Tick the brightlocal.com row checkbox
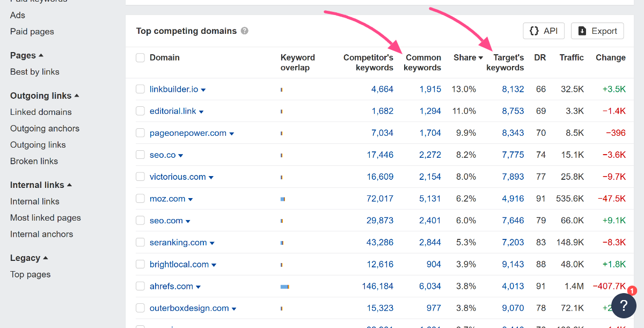The width and height of the screenshot is (644, 328). (x=141, y=264)
